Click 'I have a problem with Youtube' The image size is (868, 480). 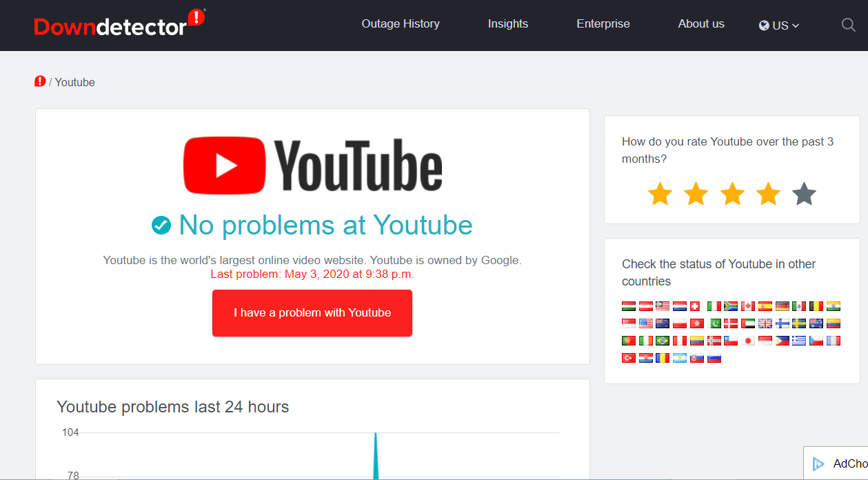point(312,313)
